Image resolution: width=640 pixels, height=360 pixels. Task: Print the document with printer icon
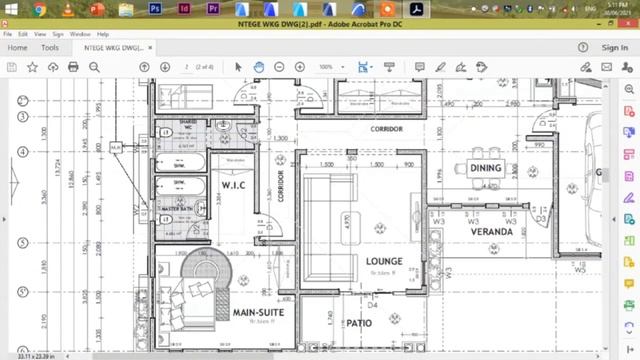click(x=73, y=67)
